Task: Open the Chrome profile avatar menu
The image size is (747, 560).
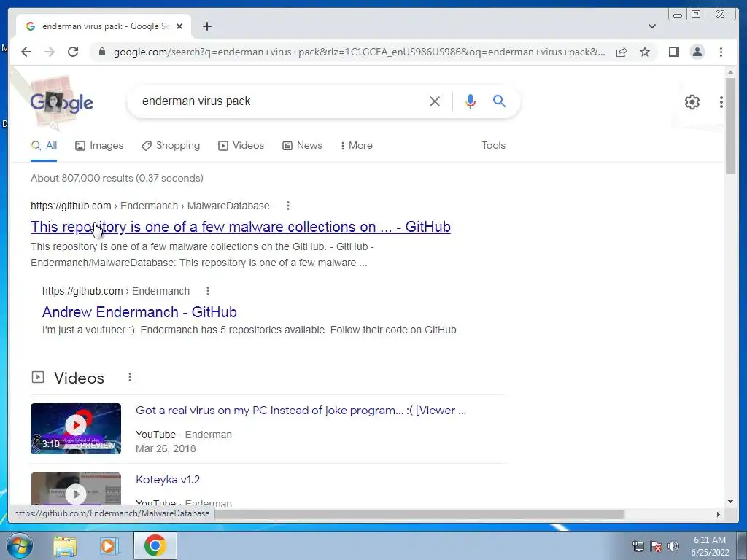Action: tap(697, 52)
